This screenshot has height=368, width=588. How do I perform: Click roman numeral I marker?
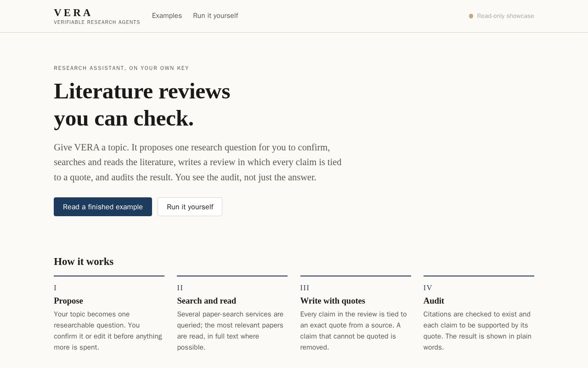(x=55, y=288)
